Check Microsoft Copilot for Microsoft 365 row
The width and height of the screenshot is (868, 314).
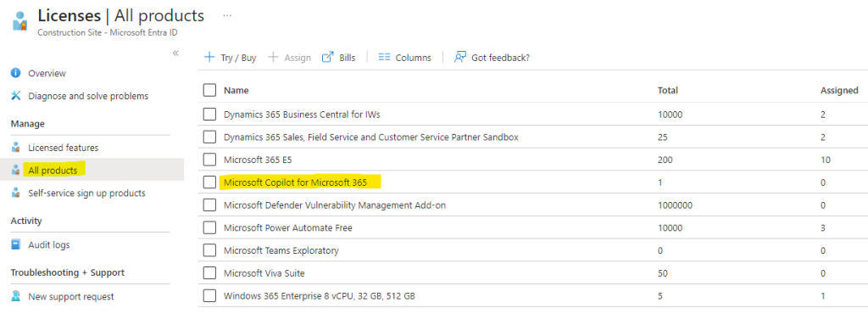click(209, 182)
